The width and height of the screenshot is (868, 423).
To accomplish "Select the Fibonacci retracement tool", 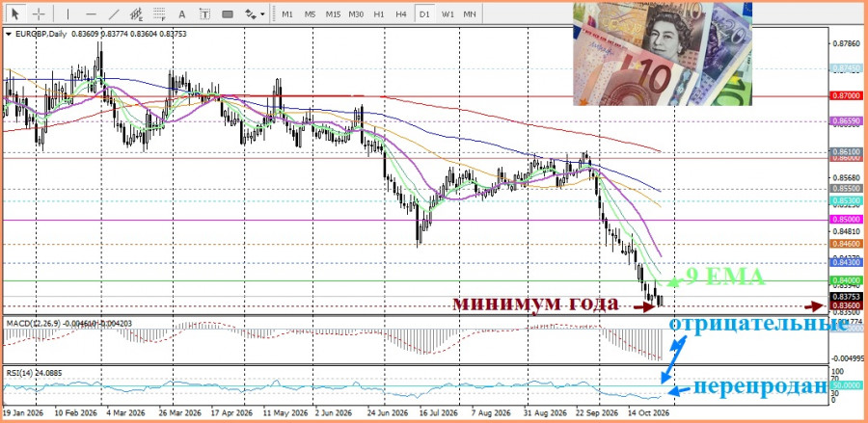I will 160,13.
